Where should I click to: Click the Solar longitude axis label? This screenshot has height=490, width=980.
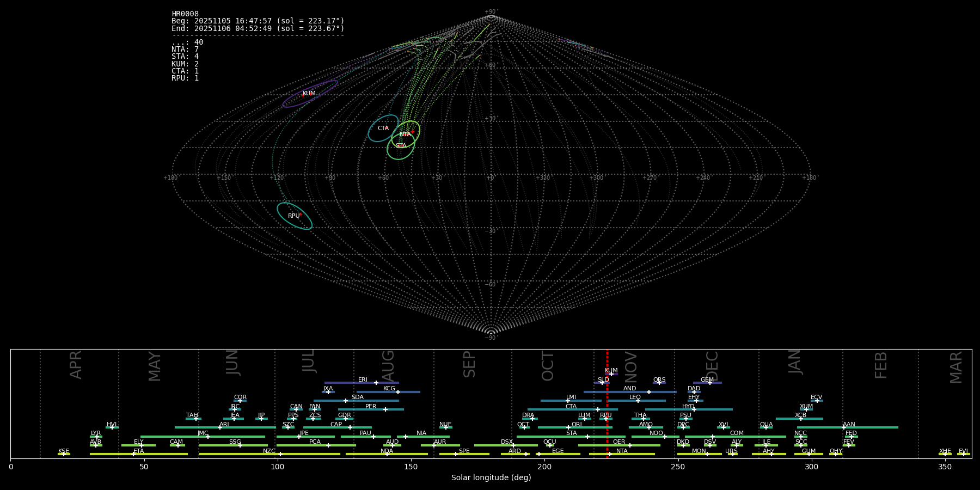[491, 478]
